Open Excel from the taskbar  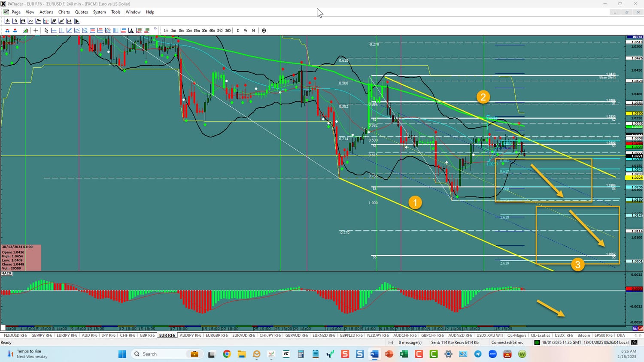(x=404, y=354)
